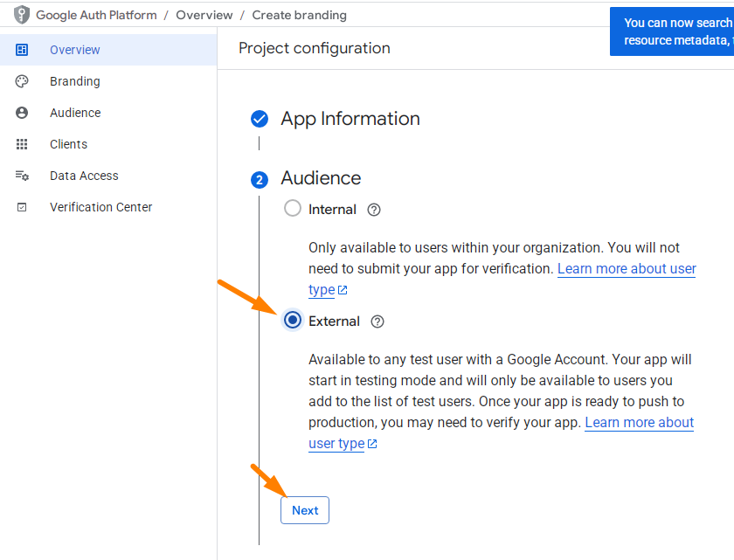Open the Data Access sidebar item
Viewport: 734px width, 560px height.
pos(108,176)
